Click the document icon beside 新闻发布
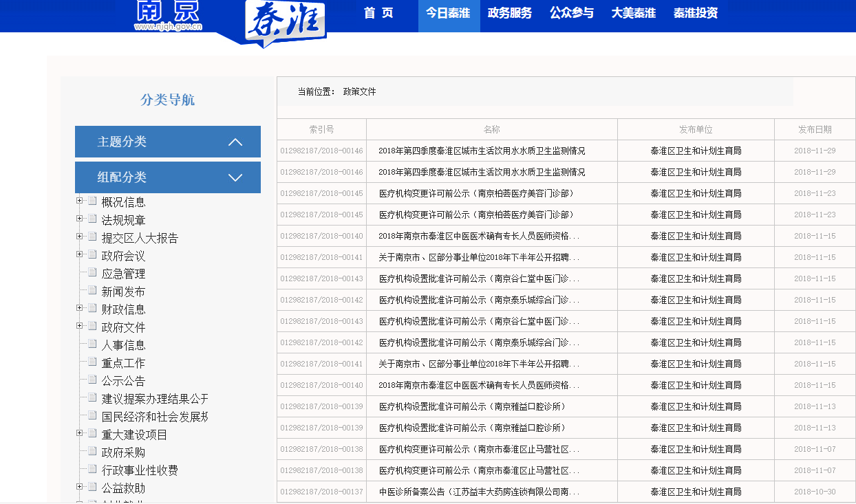 pyautogui.click(x=92, y=290)
